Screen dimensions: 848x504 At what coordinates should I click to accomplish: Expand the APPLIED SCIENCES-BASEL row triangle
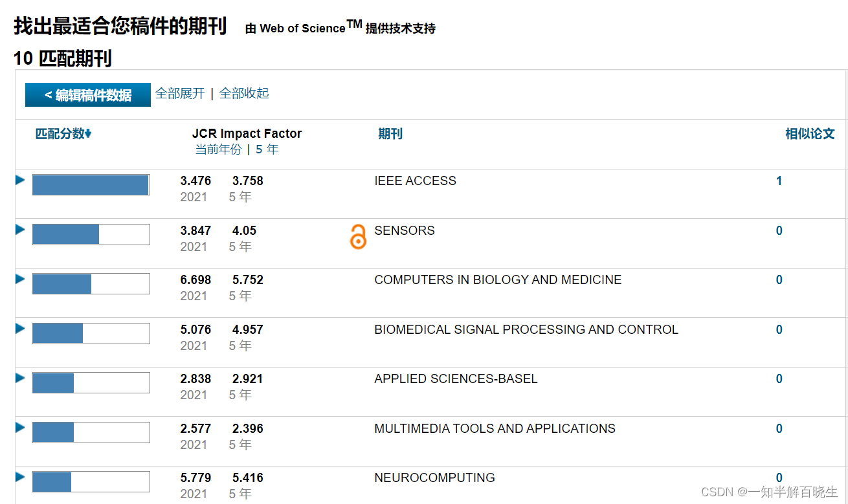(20, 378)
